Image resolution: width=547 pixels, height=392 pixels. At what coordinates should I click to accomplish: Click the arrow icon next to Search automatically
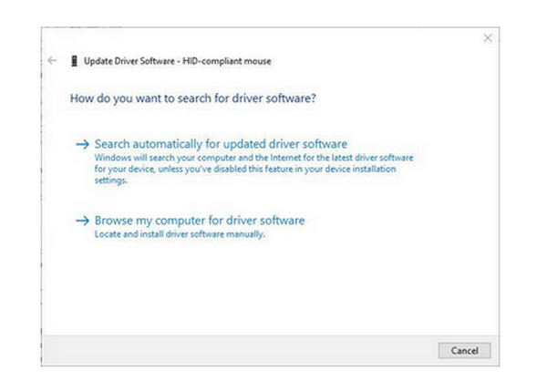83,145
